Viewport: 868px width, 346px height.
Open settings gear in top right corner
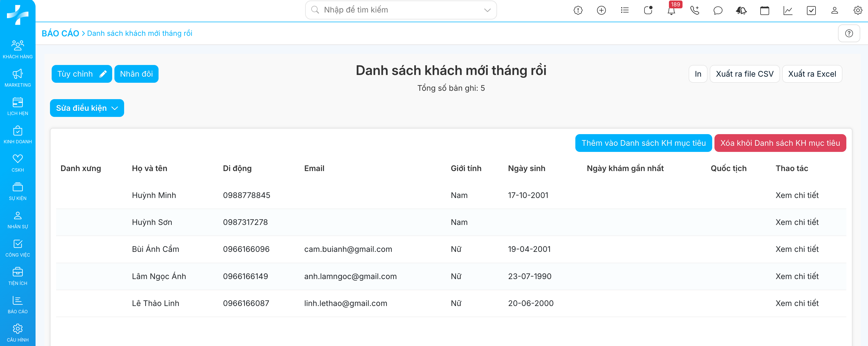click(857, 11)
